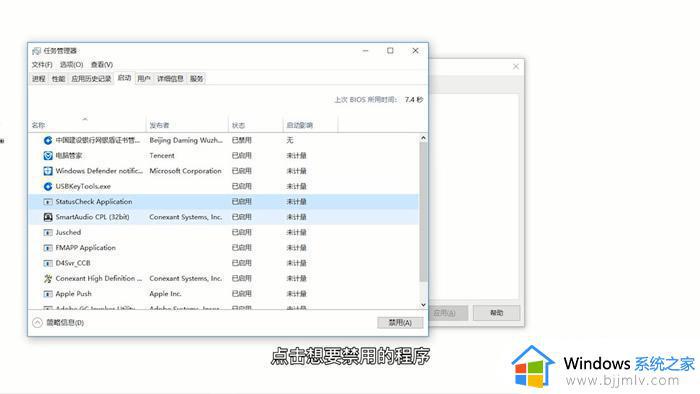Screen dimensions: 700x394
Task: Sort by the 状态 column header
Action: click(255, 125)
